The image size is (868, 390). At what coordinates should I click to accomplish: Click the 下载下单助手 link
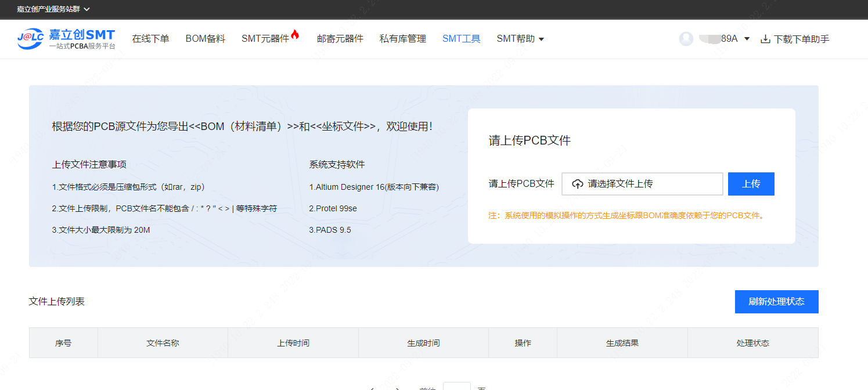click(x=801, y=39)
